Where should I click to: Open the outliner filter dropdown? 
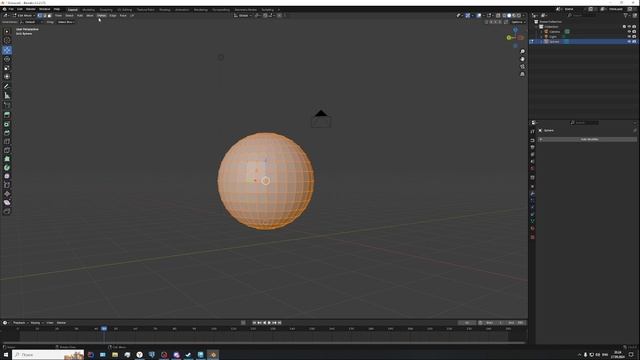(627, 16)
